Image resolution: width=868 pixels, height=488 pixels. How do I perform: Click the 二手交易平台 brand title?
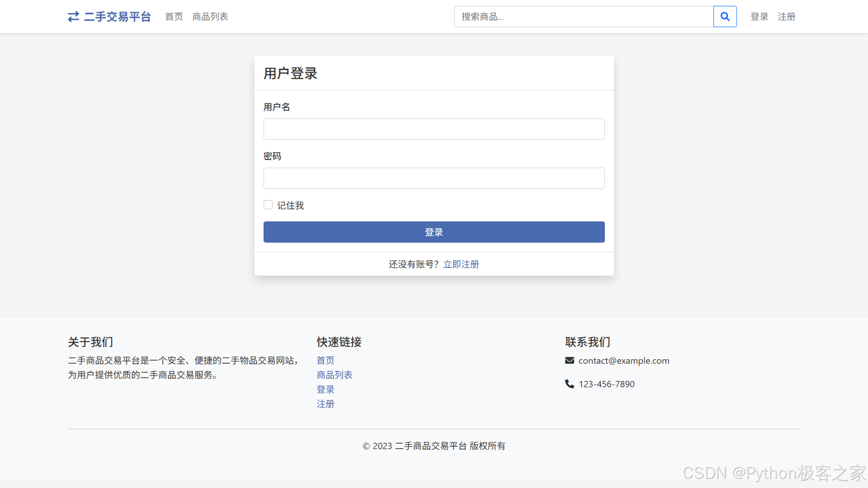click(117, 16)
